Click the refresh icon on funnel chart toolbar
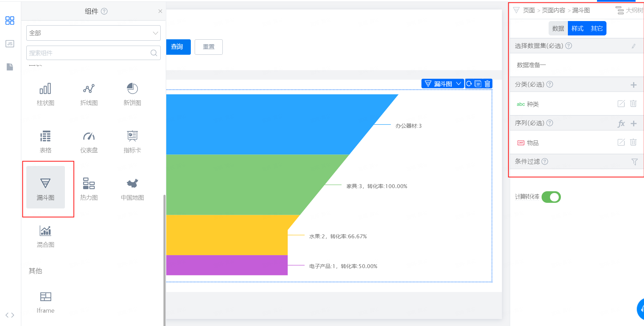This screenshot has width=644, height=326. pyautogui.click(x=469, y=84)
